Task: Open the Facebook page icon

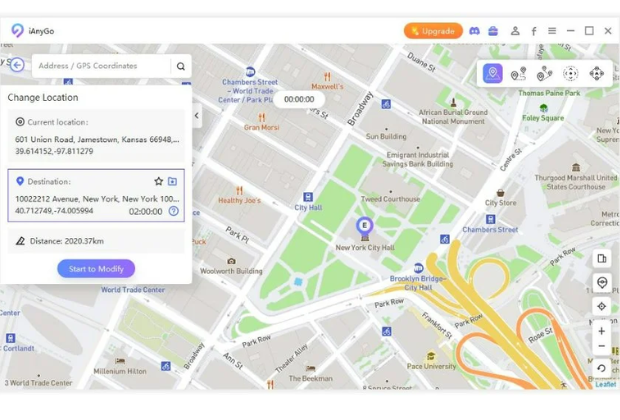Action: (x=534, y=31)
